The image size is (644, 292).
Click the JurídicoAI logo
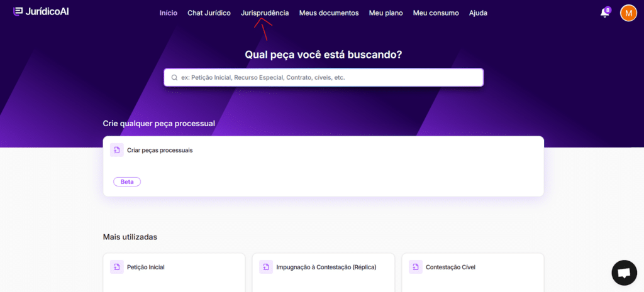coord(41,11)
